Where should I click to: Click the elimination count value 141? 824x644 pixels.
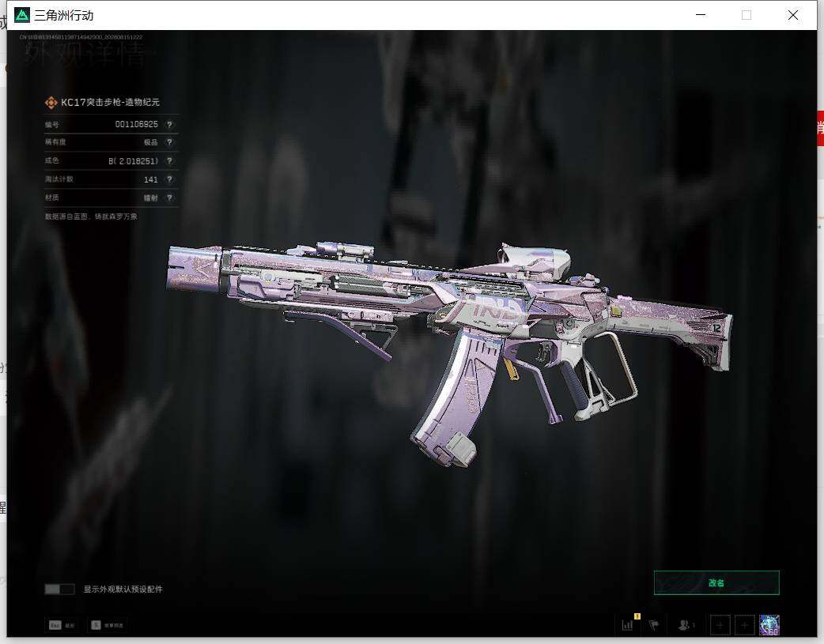[151, 179]
